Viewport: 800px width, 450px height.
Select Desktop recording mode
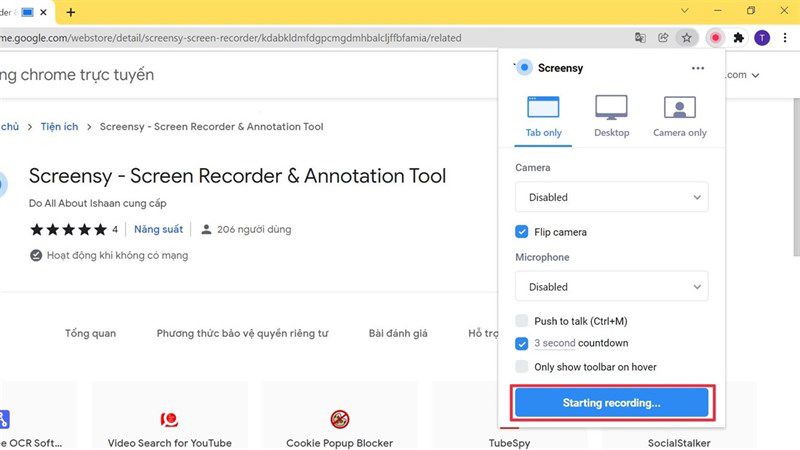point(611,117)
